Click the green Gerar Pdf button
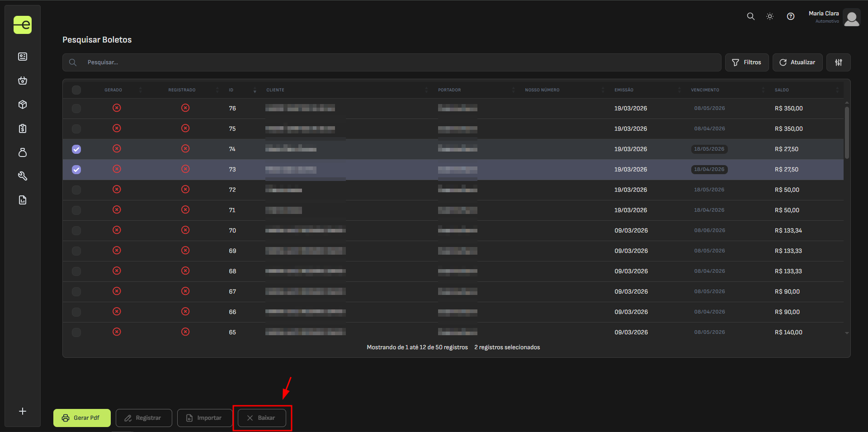The height and width of the screenshot is (432, 868). pyautogui.click(x=82, y=418)
